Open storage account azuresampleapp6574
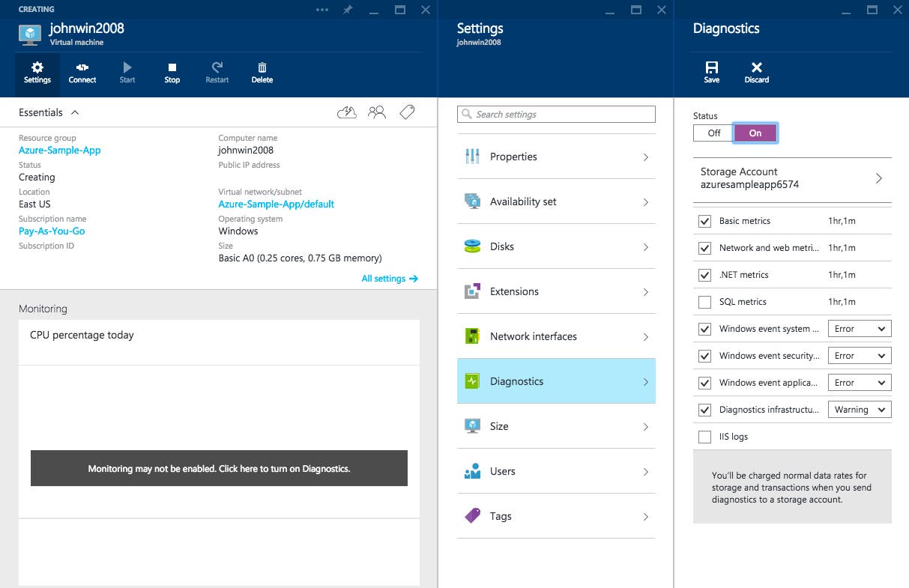909x588 pixels. (792, 178)
